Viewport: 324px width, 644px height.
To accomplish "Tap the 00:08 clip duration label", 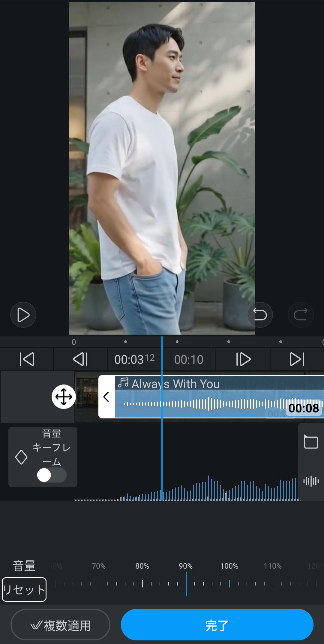I will (304, 408).
